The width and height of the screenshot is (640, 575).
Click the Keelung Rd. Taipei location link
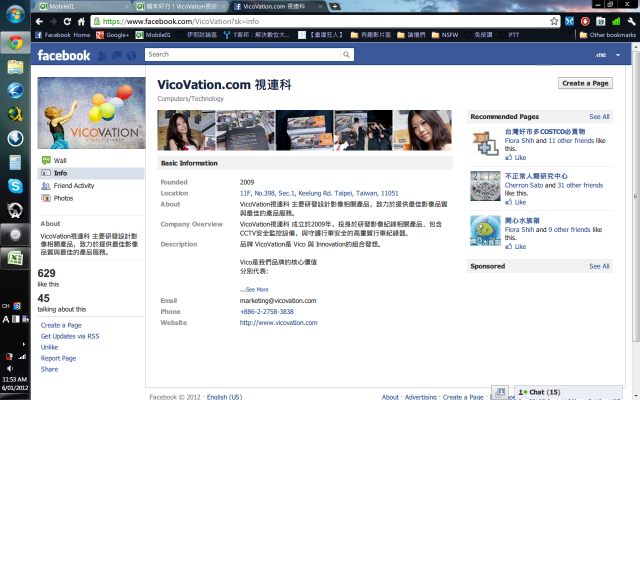click(319, 193)
